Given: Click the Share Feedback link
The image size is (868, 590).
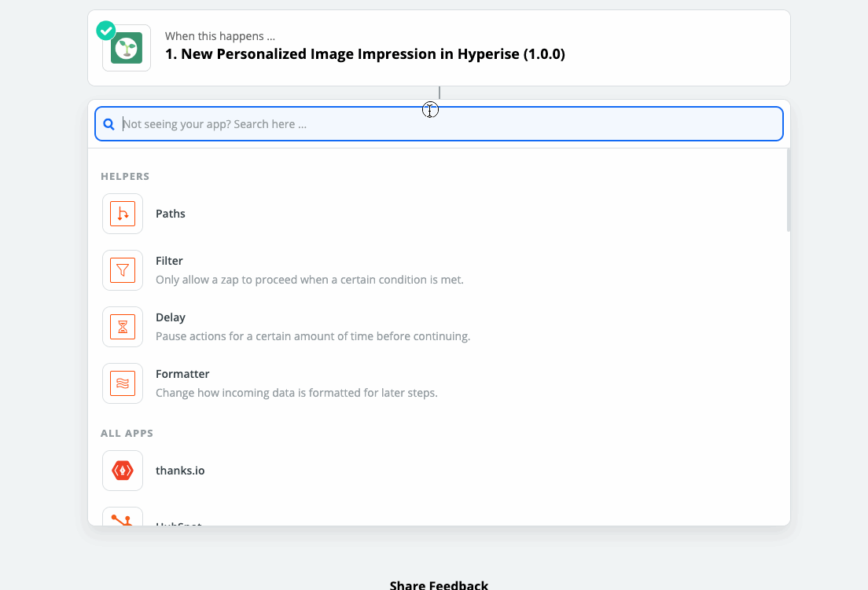Looking at the screenshot, I should pos(439,585).
